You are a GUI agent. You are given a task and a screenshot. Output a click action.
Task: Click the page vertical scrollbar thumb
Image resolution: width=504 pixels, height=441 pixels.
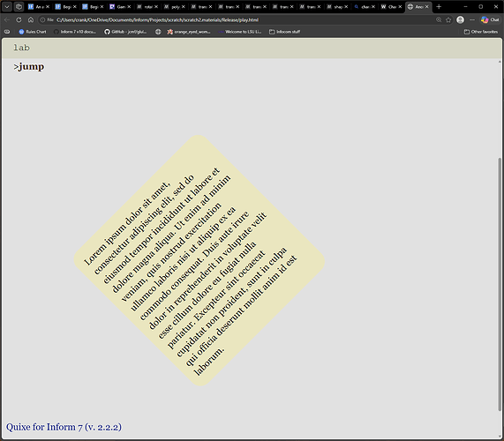(x=500, y=284)
